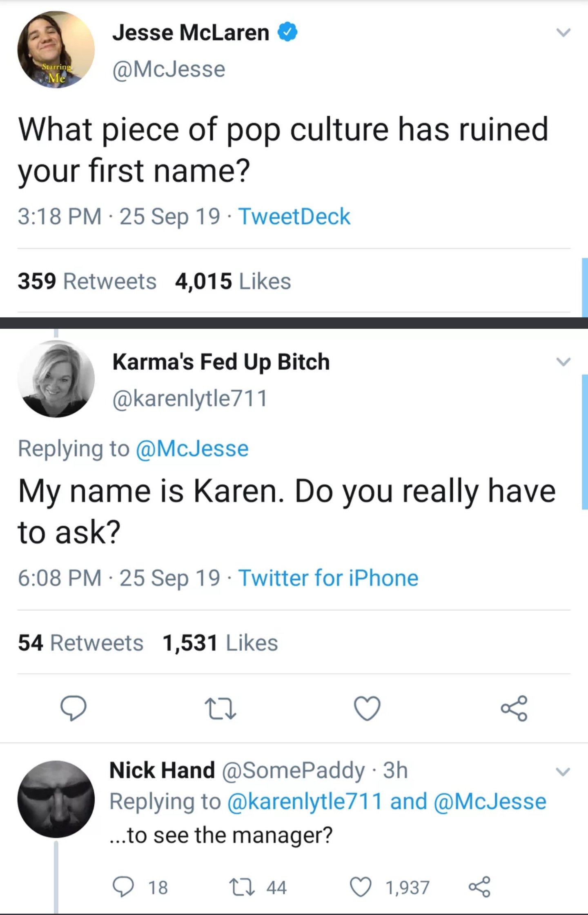Viewport: 588px width, 915px height.
Task: Tap the reply icon on Nick Hand's tweet
Action: tap(122, 887)
